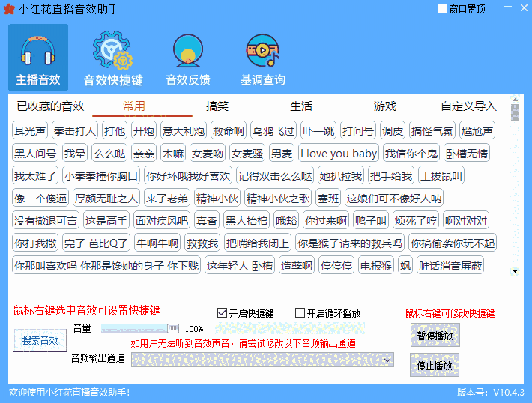Screen dimensions: 532x403
Task: Play the 真香 sound effect
Action: [x=207, y=221]
